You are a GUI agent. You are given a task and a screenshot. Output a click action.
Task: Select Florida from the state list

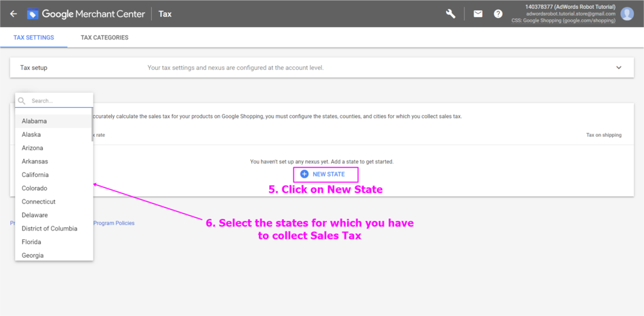click(54, 242)
